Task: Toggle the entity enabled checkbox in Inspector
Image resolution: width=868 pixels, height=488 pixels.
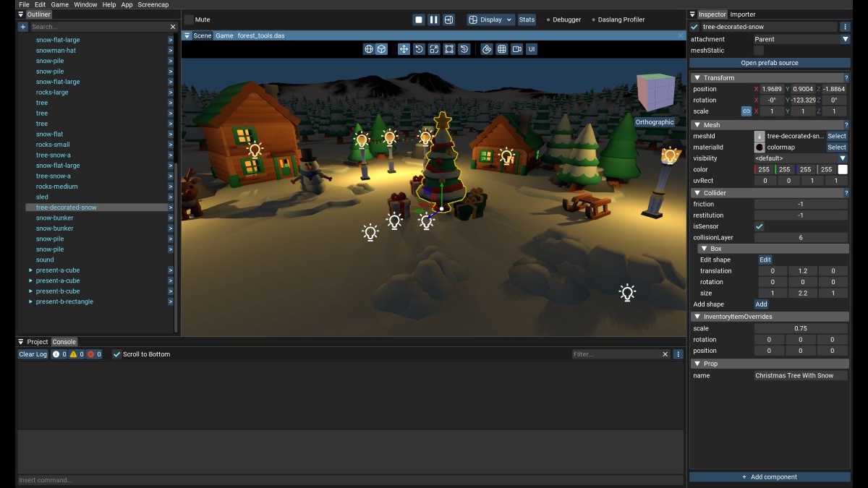Action: 695,27
